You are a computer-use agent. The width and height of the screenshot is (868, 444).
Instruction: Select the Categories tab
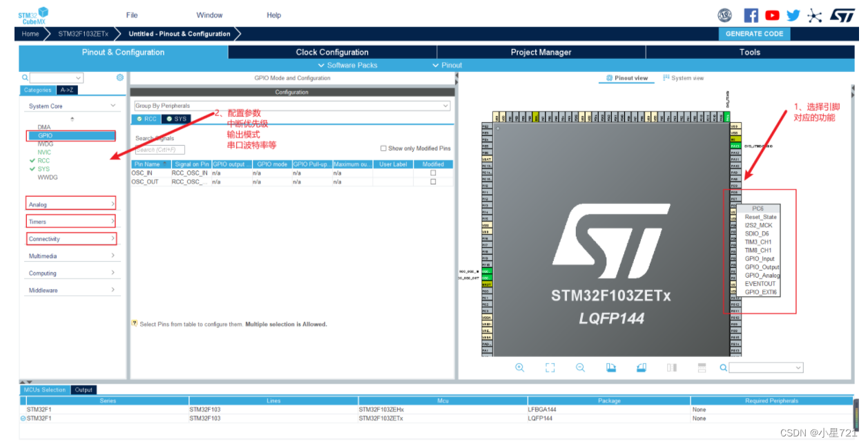[38, 90]
